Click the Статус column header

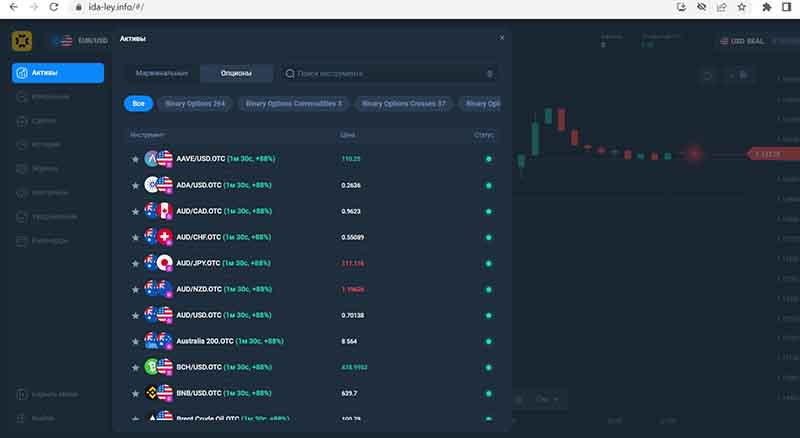coord(484,135)
